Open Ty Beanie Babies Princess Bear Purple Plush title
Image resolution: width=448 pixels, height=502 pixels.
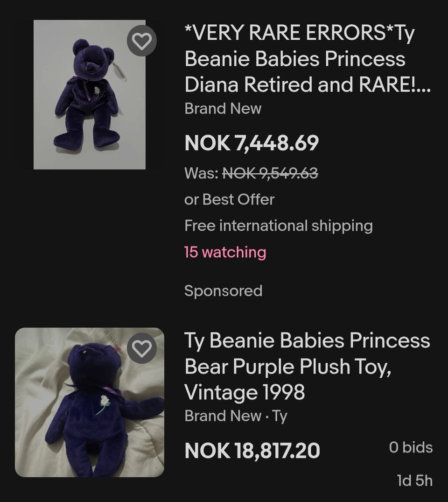[307, 366]
